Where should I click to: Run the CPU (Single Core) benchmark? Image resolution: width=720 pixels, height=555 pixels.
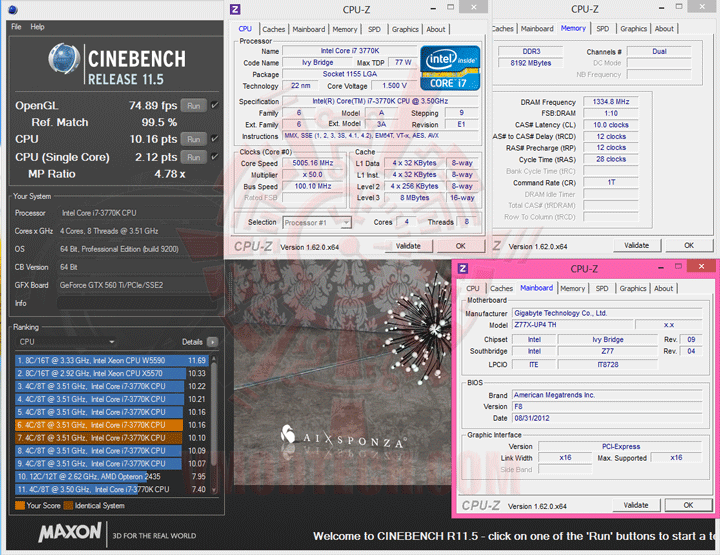point(194,157)
